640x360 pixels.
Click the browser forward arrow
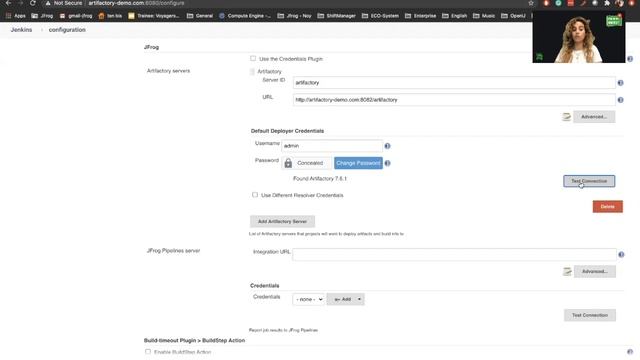pyautogui.click(x=20, y=3)
